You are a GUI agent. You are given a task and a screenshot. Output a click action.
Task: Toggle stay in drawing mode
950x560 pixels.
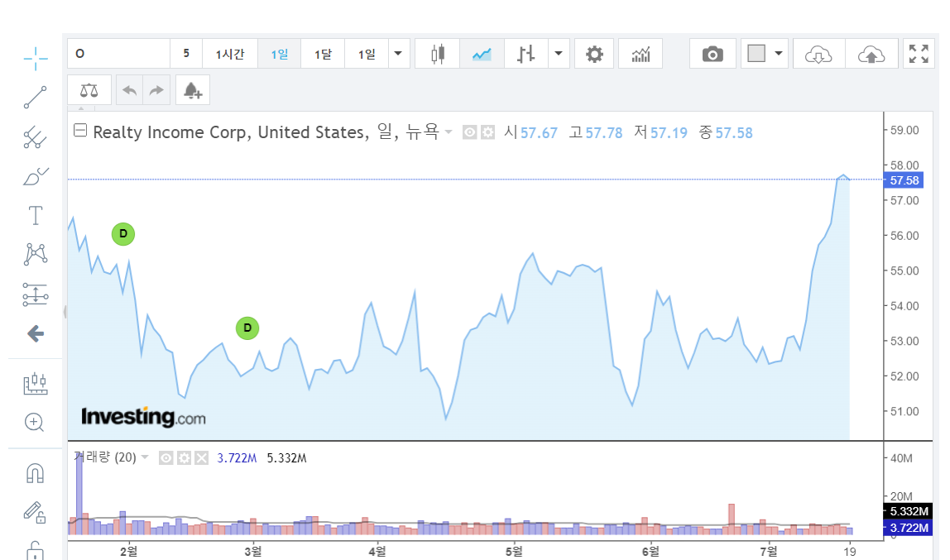[35, 512]
